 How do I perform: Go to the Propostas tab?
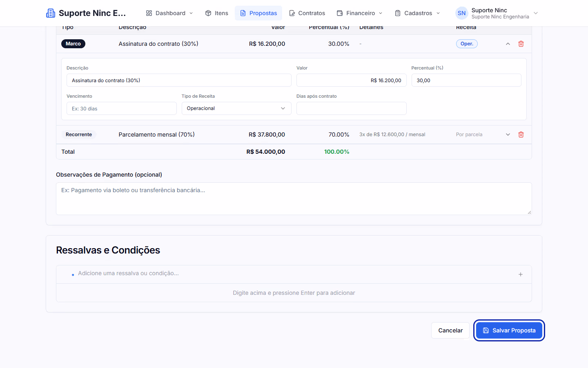[258, 13]
